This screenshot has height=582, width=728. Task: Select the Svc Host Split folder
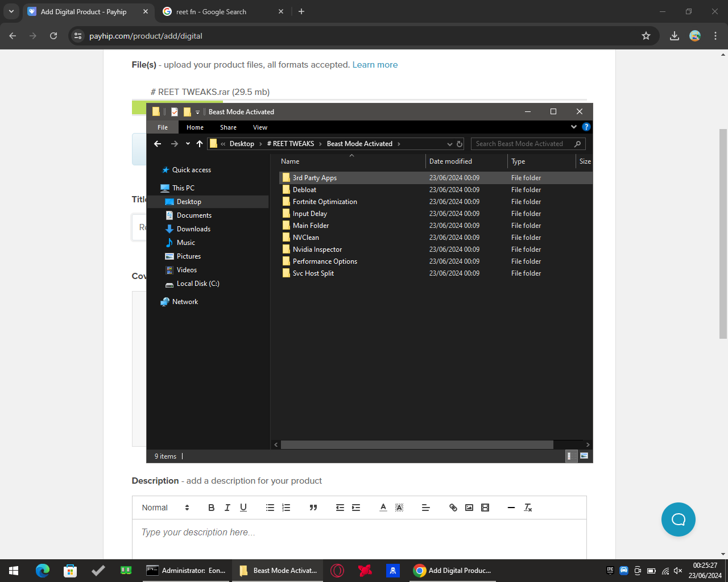click(x=313, y=273)
